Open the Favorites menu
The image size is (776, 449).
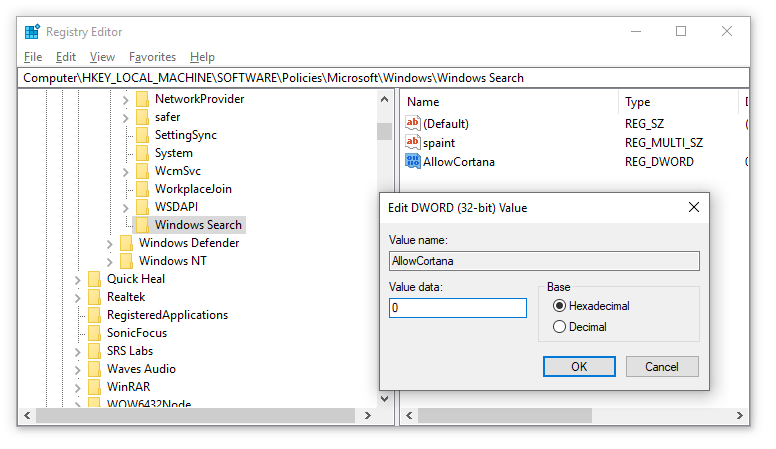click(152, 57)
